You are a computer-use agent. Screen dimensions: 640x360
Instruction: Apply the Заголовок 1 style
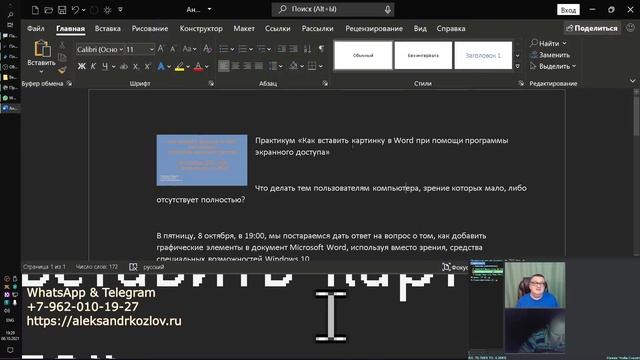(483, 56)
